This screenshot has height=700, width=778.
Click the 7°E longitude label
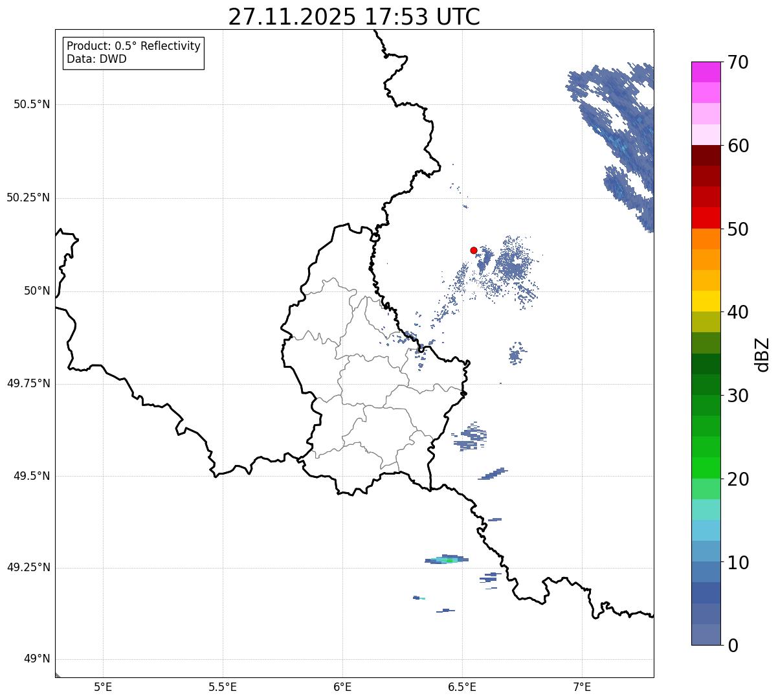point(583,687)
